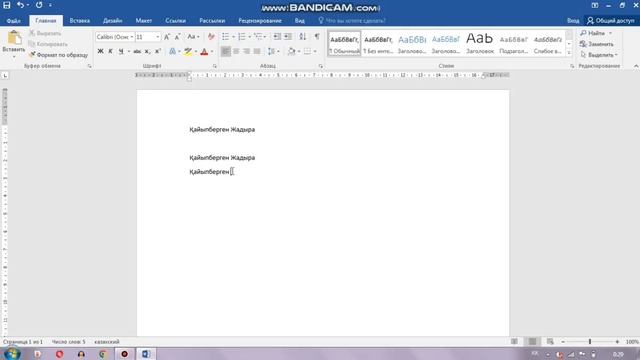Open the Файл (File) tab
This screenshot has height=360, width=640.
[13, 21]
